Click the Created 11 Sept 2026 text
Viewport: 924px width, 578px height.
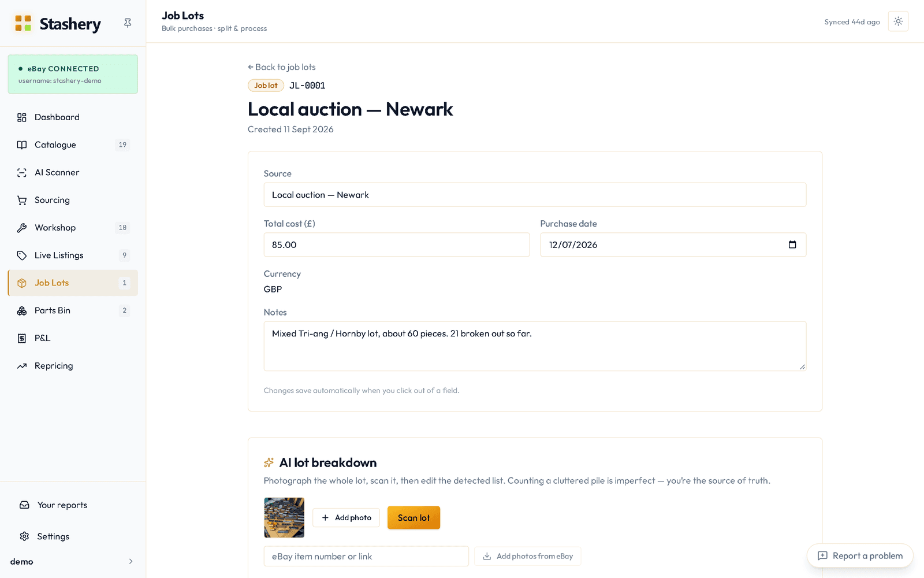click(x=290, y=129)
